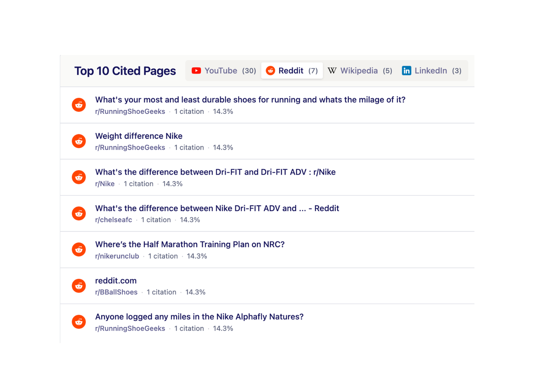The height and width of the screenshot is (392, 535).
Task: Click Reddit icon beside Dri-FIT r/Nike post
Action: click(x=79, y=177)
